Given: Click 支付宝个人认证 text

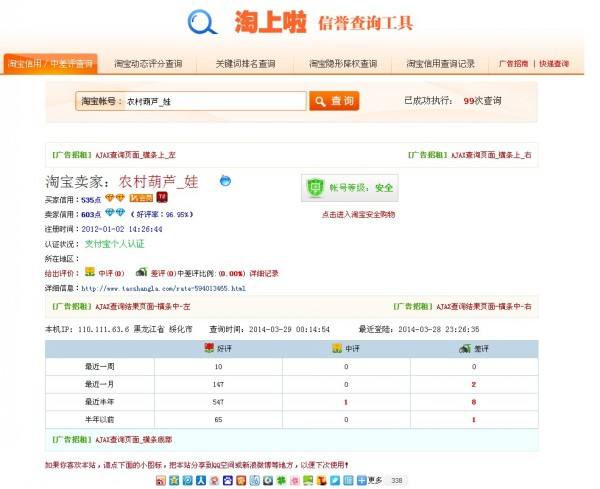Looking at the screenshot, I should pyautogui.click(x=114, y=244).
